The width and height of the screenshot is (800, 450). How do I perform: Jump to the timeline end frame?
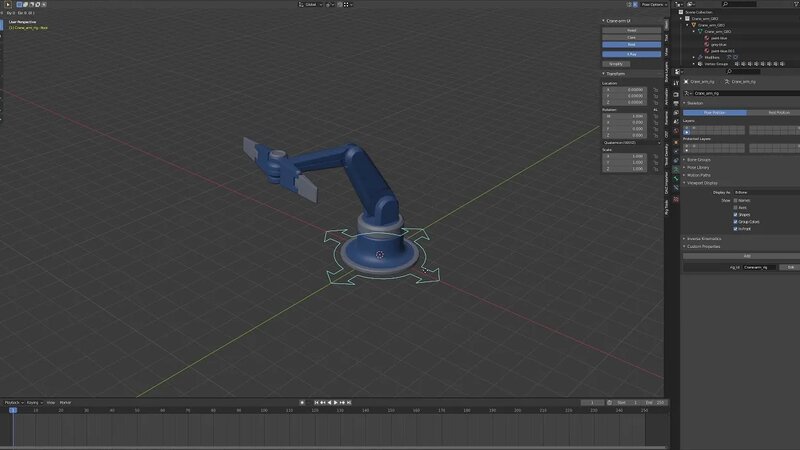click(349, 403)
